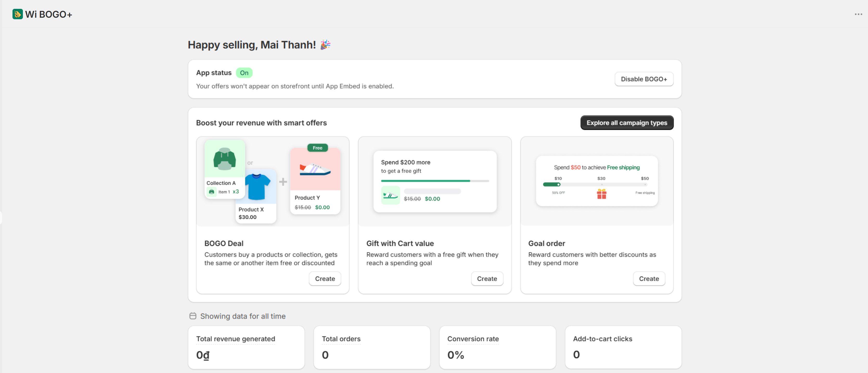The image size is (868, 373).
Task: Click Explore all campaign types button
Action: coord(627,123)
